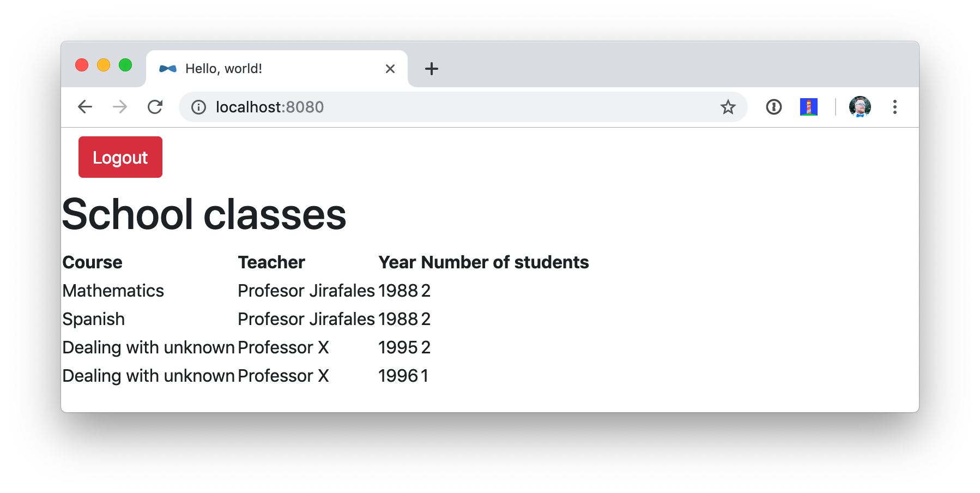Reload the current page

[x=155, y=107]
